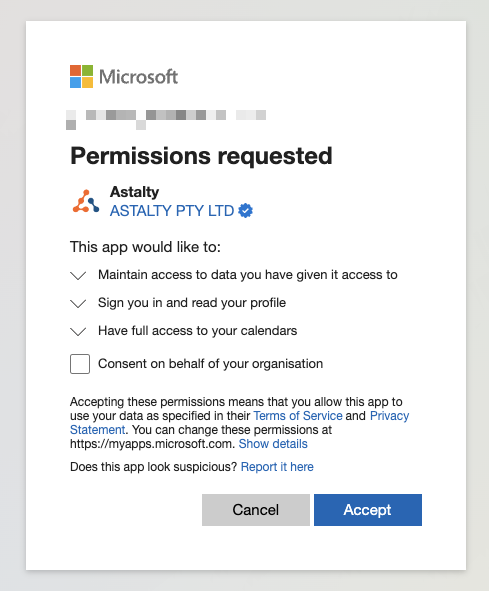Viewport: 489px width, 591px height.
Task: Click the blurred account email address
Action: click(166, 119)
